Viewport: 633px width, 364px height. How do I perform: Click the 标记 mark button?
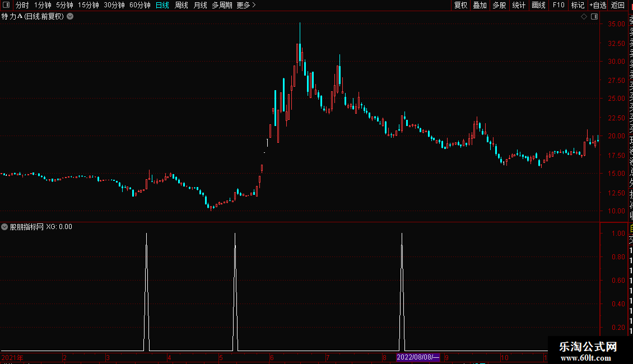point(578,5)
